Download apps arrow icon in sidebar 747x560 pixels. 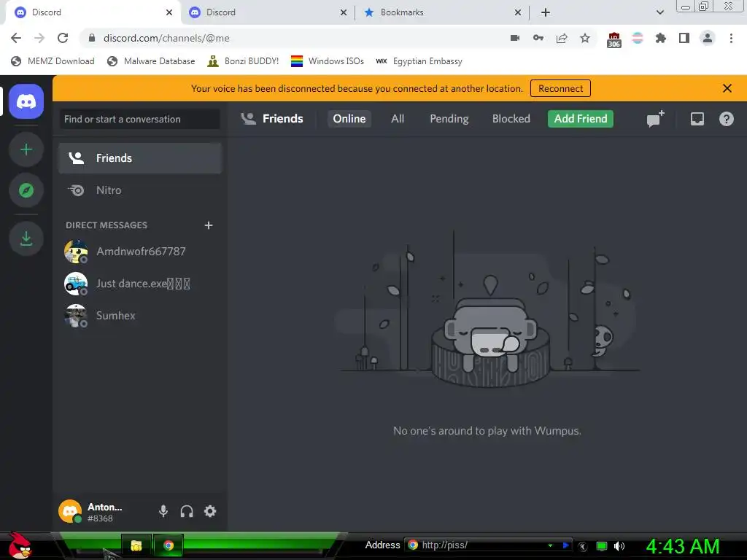click(26, 238)
